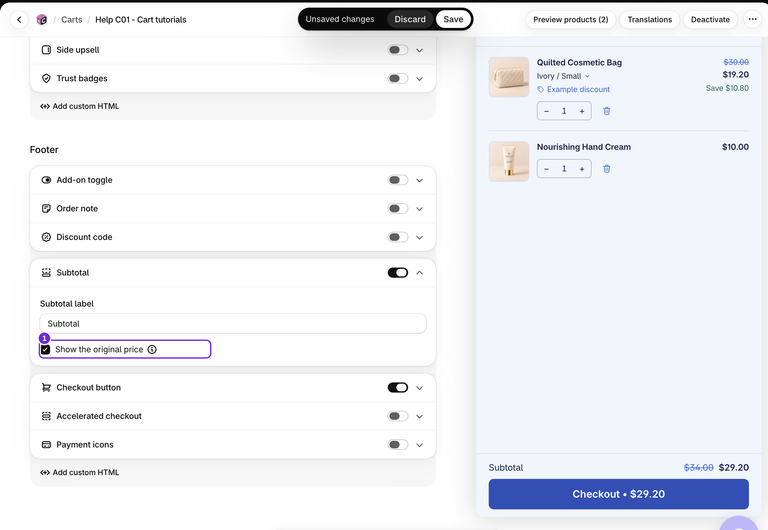Uncheck Show the original price checkbox
This screenshot has height=530, width=768.
click(46, 349)
